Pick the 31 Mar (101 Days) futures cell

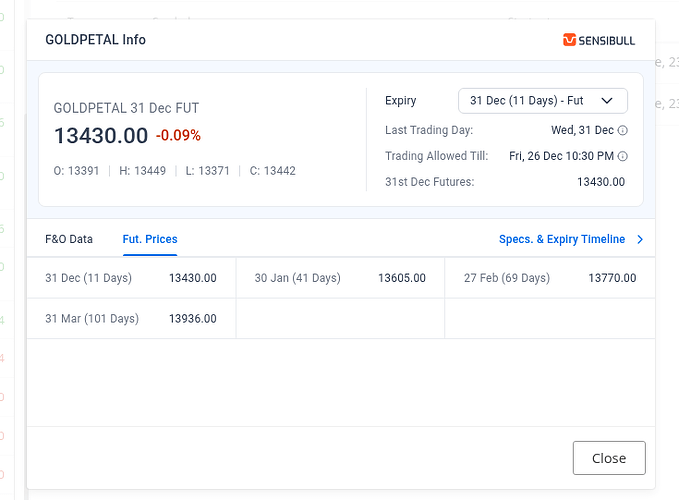(x=131, y=319)
